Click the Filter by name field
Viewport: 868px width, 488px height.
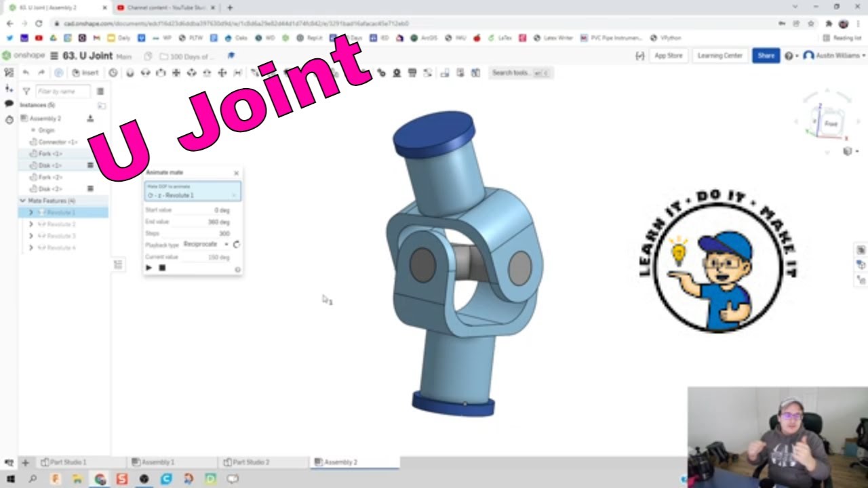62,91
